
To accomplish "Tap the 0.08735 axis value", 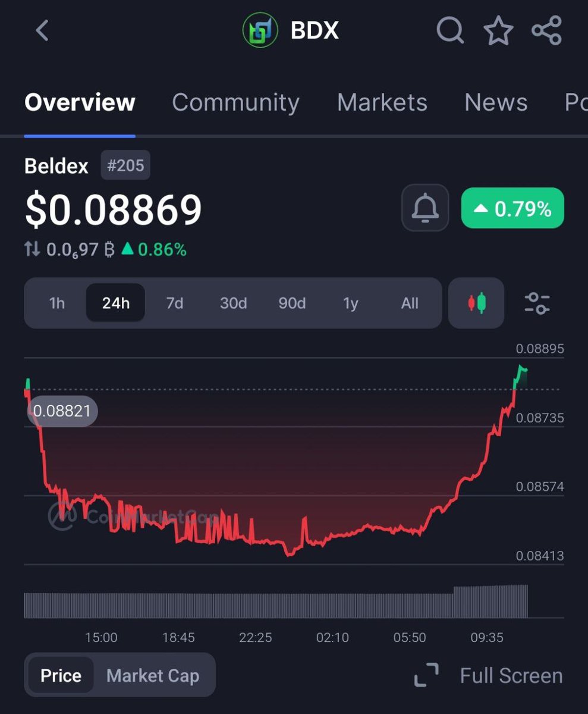I will [540, 418].
